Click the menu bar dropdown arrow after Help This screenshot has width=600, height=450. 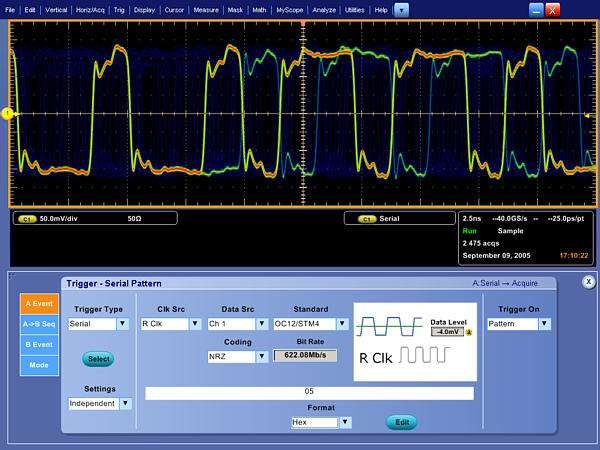point(401,9)
